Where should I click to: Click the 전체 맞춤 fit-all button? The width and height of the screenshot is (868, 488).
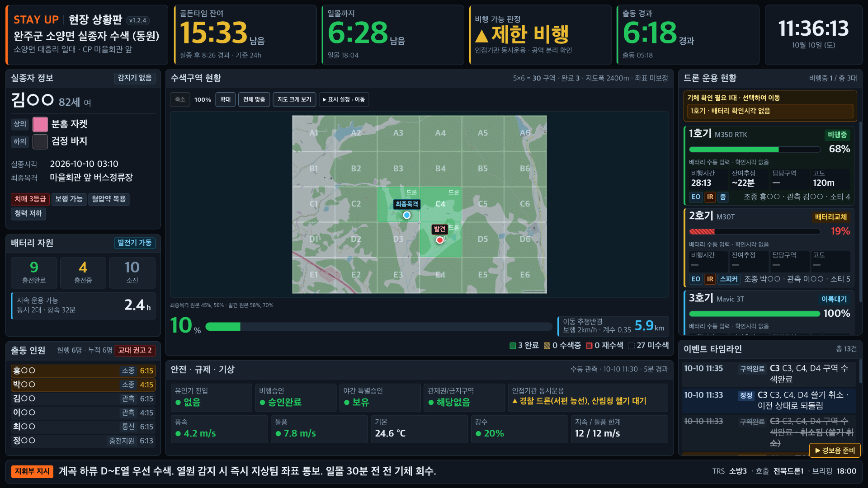click(254, 99)
